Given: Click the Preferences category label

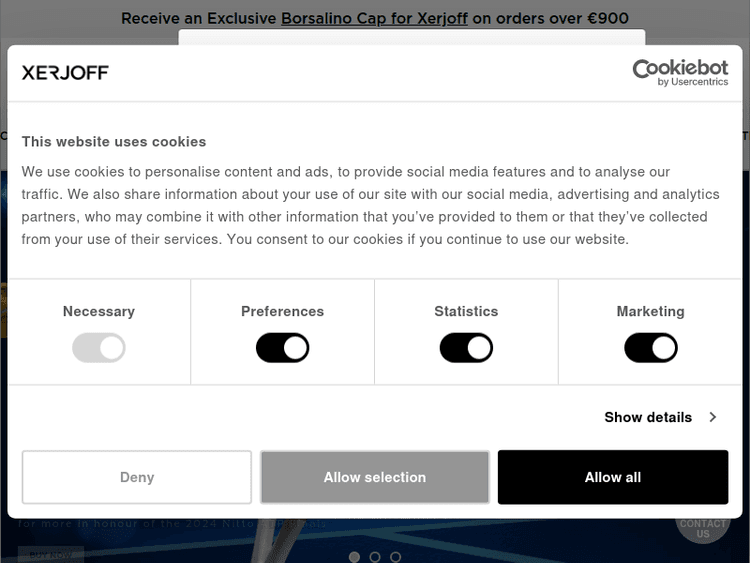Looking at the screenshot, I should coord(283,311).
